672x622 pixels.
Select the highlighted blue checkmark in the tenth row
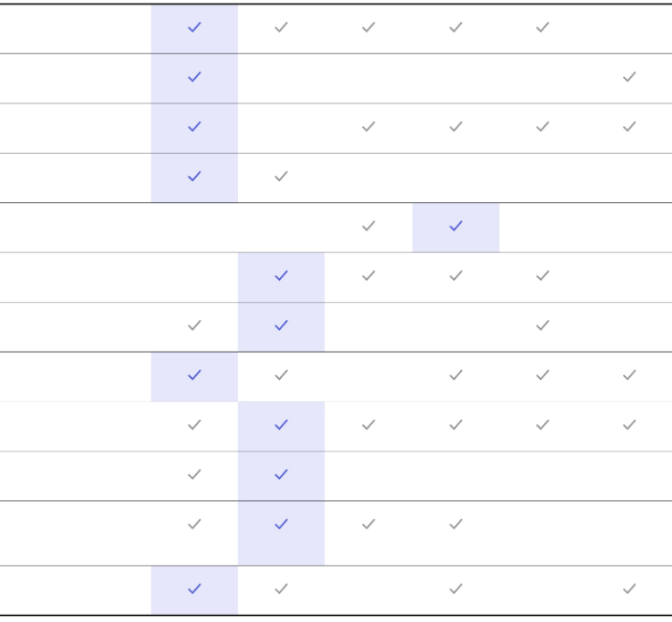pos(281,474)
